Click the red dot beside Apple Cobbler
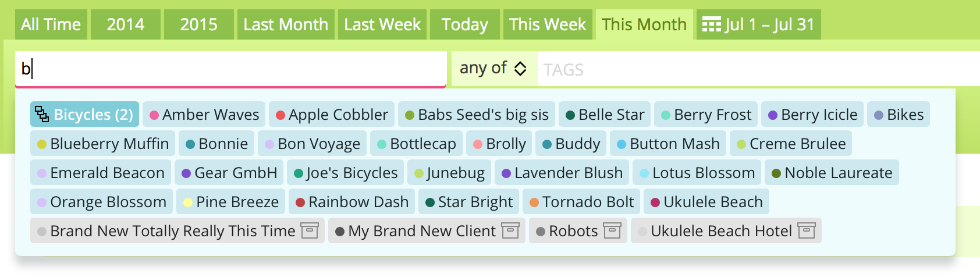Image resolution: width=980 pixels, height=277 pixels. pos(280,115)
